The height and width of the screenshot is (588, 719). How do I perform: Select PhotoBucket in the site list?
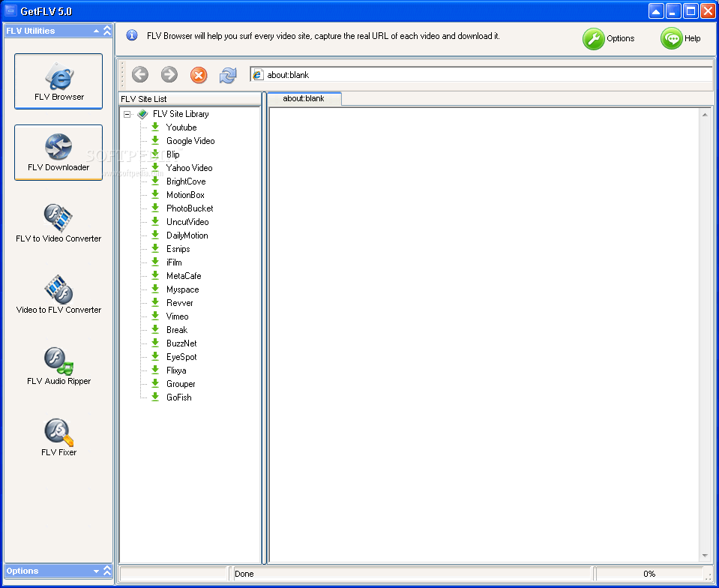pyautogui.click(x=190, y=208)
